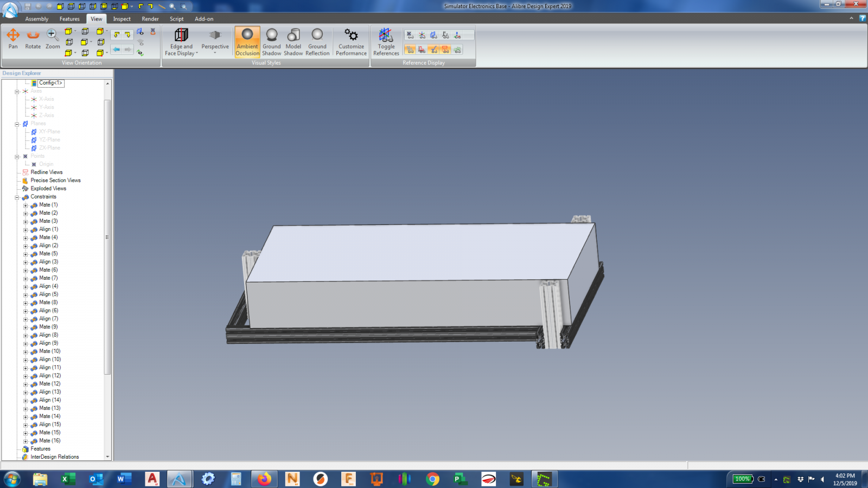Open the Alibre application menu logo button
Image resolution: width=868 pixels, height=488 pixels.
[x=10, y=9]
